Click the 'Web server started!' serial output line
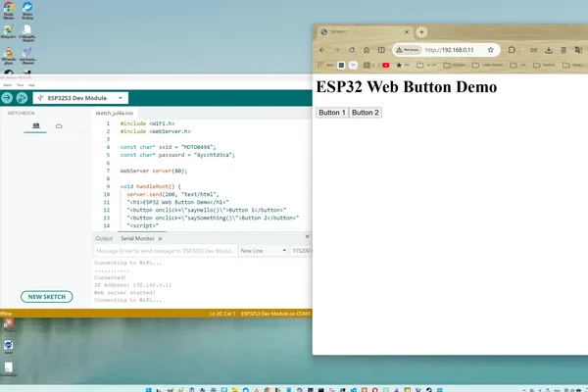The width and height of the screenshot is (588, 392). pos(124,293)
